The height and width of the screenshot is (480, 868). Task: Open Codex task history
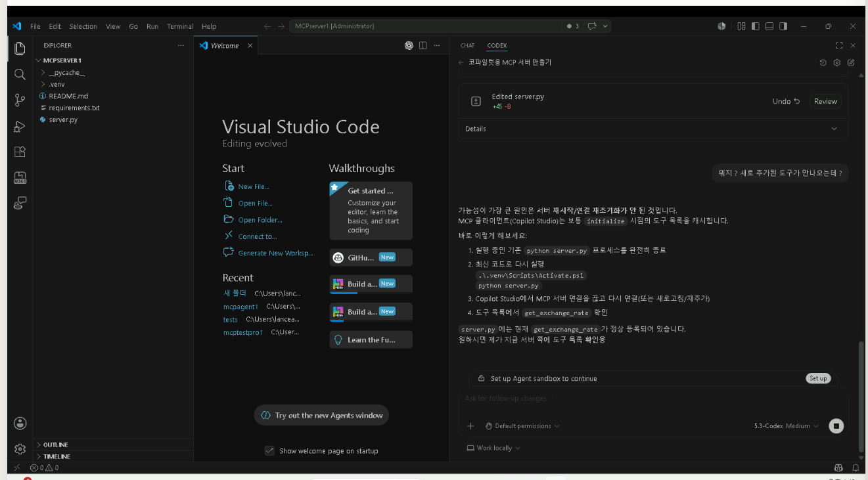823,62
